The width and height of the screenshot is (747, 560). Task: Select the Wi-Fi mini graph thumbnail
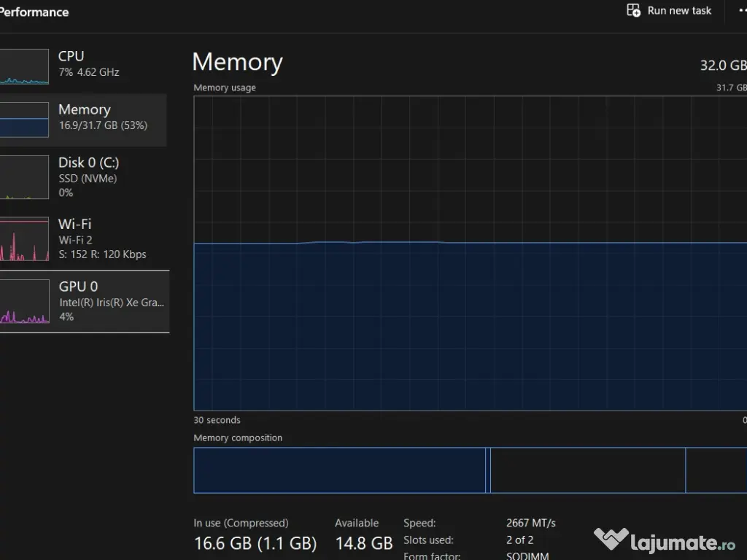[24, 239]
